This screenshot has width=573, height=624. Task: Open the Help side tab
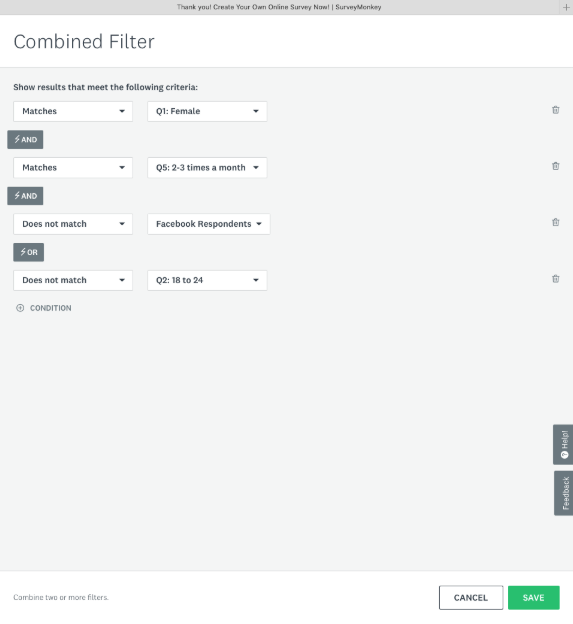(x=563, y=444)
